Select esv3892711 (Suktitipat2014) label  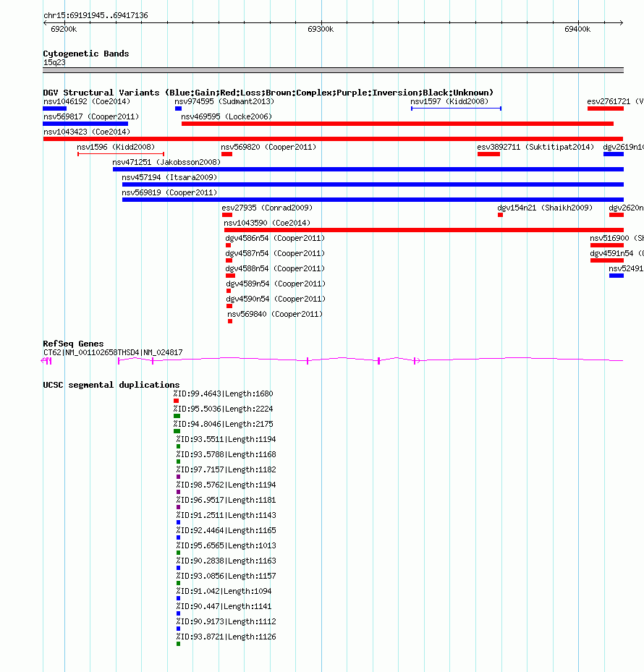535,147
